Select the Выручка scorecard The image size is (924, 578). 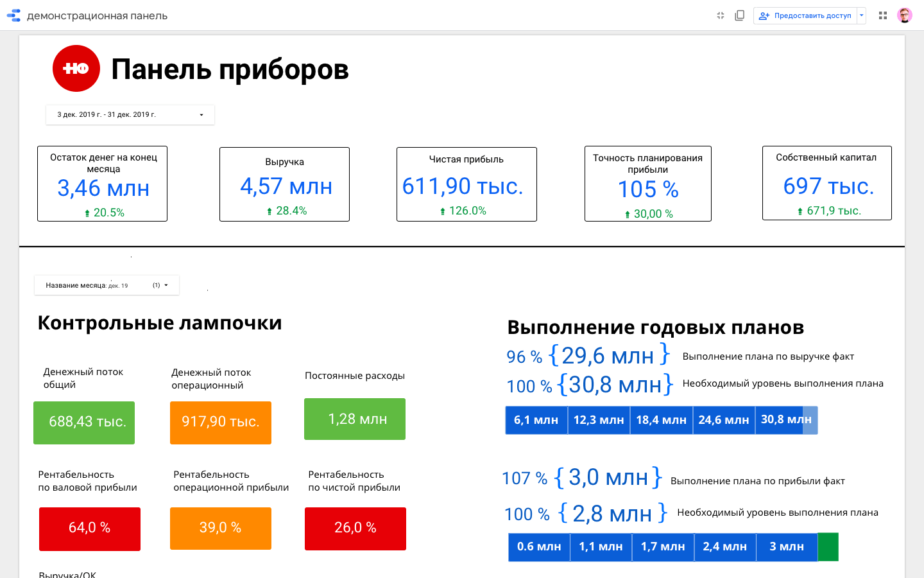[284, 184]
